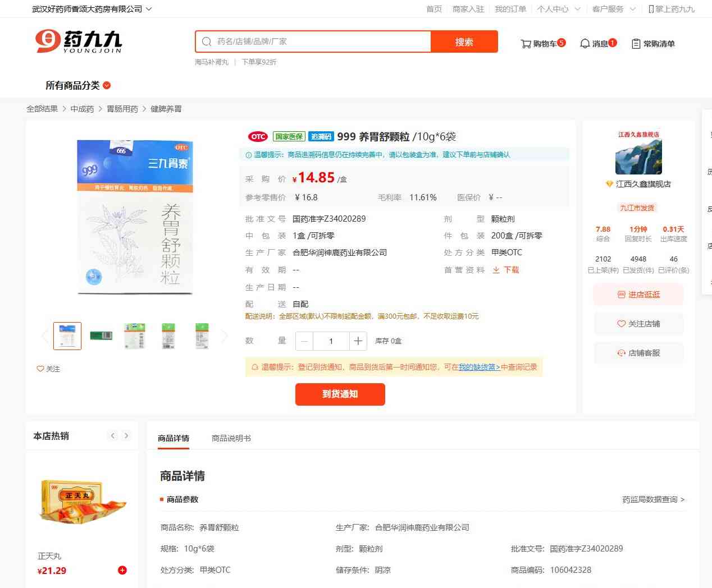
Task: Click the heart icon to follow product
Action: 40,369
